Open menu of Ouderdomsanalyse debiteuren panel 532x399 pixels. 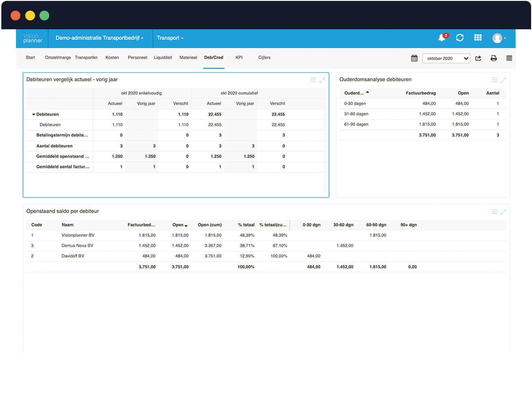pos(495,80)
